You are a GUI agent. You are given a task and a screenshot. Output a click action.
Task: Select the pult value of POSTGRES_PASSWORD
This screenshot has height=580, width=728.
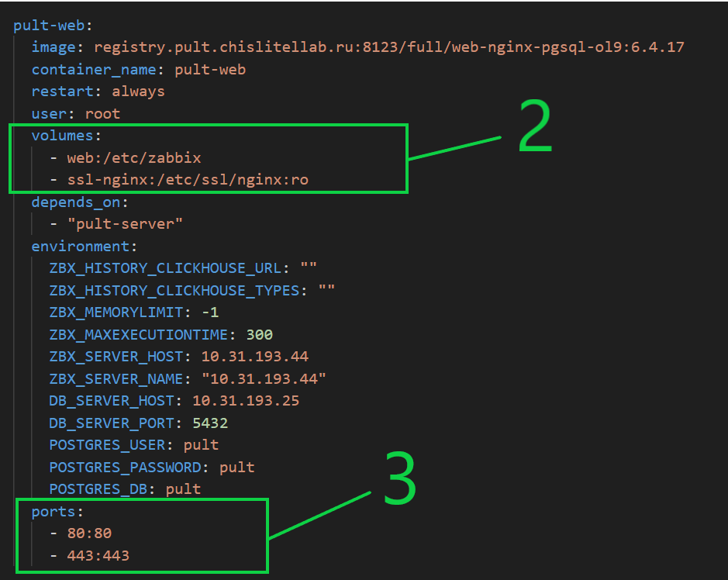coord(236,467)
